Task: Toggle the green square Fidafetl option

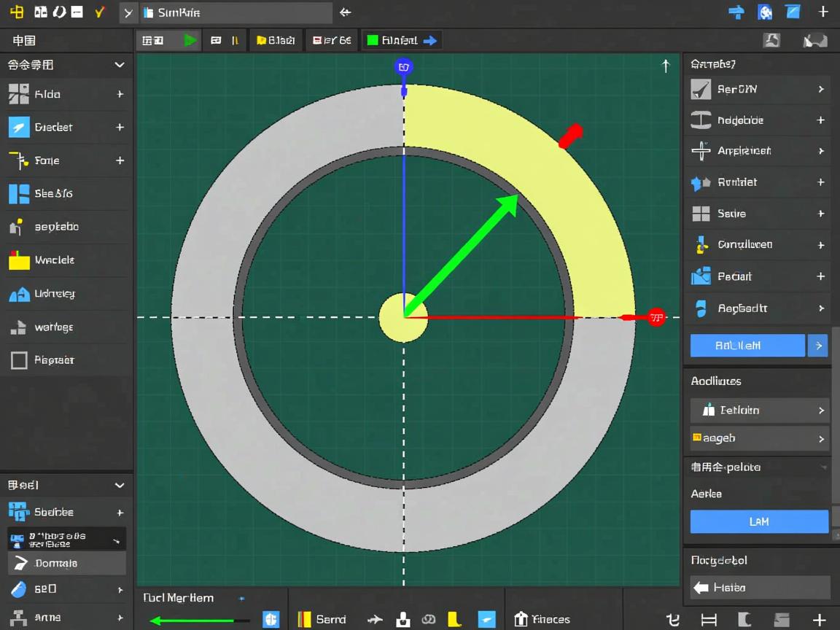Action: pos(373,41)
